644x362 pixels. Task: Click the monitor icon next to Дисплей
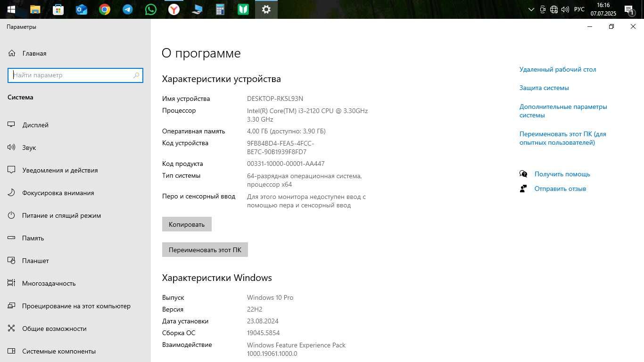(x=12, y=125)
